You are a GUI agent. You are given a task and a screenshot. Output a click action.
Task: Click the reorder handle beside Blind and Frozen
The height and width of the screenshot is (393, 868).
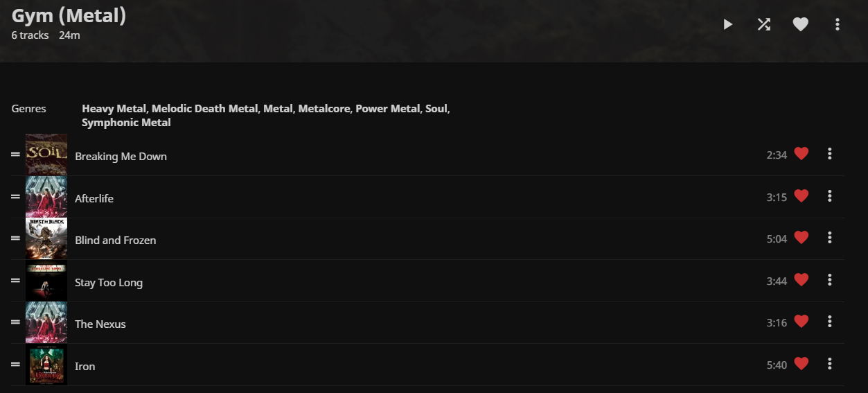(15, 238)
